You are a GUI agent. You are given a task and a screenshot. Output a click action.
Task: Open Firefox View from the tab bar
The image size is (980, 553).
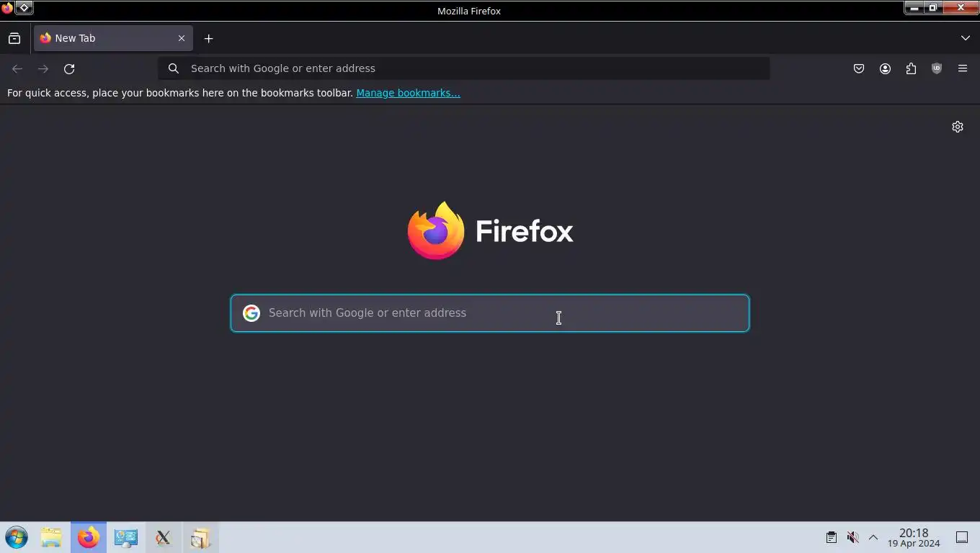tap(14, 38)
